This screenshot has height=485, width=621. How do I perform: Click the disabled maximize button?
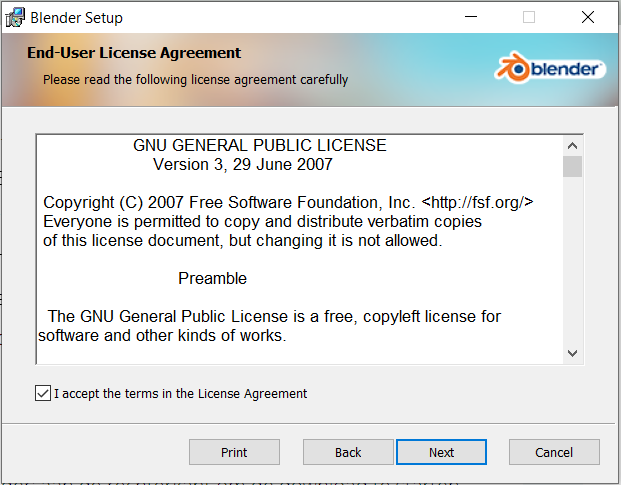click(x=529, y=17)
